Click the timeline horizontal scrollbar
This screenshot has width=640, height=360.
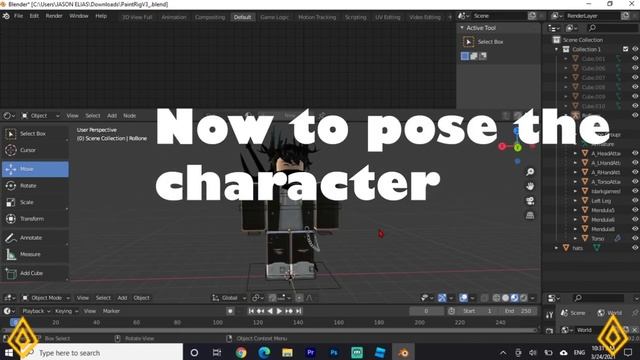tap(269, 330)
